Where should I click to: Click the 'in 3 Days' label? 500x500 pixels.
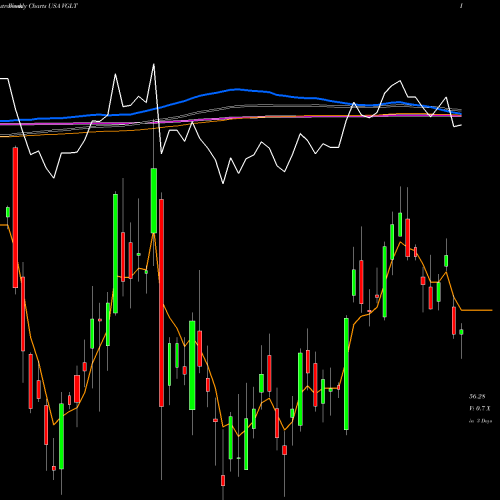(x=480, y=421)
